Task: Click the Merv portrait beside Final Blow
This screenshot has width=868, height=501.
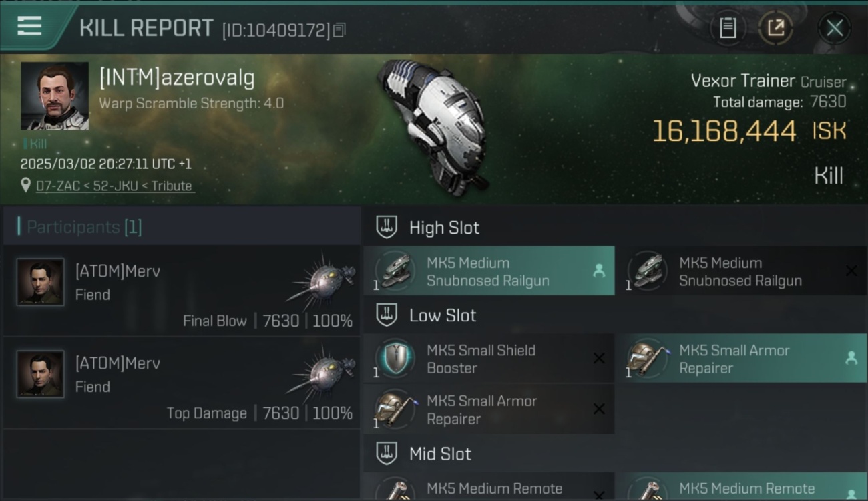Action: [41, 282]
